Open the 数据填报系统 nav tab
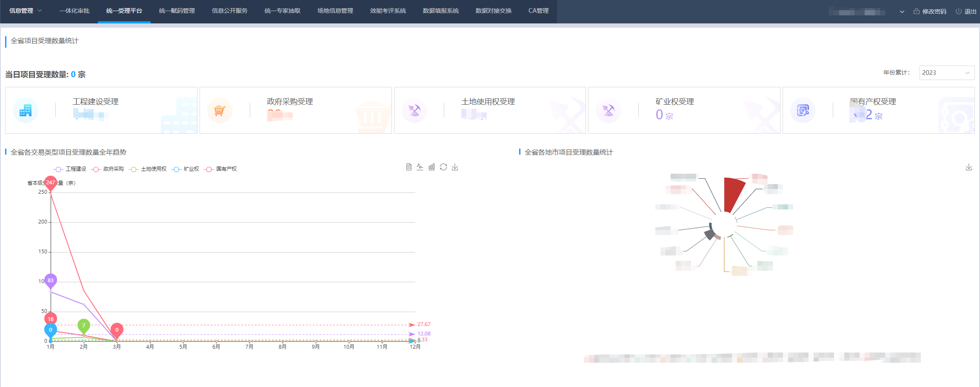Screen dimensions: 980x387 (x=441, y=11)
